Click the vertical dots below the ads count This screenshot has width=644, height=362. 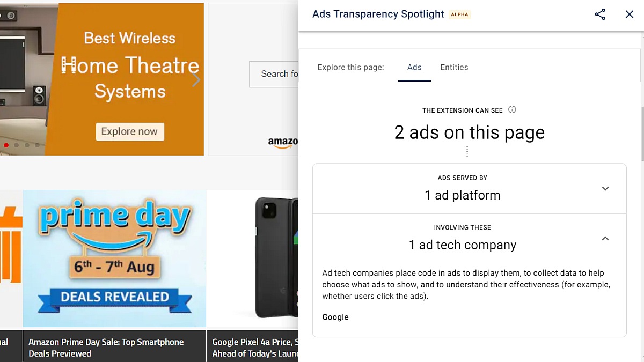point(467,152)
